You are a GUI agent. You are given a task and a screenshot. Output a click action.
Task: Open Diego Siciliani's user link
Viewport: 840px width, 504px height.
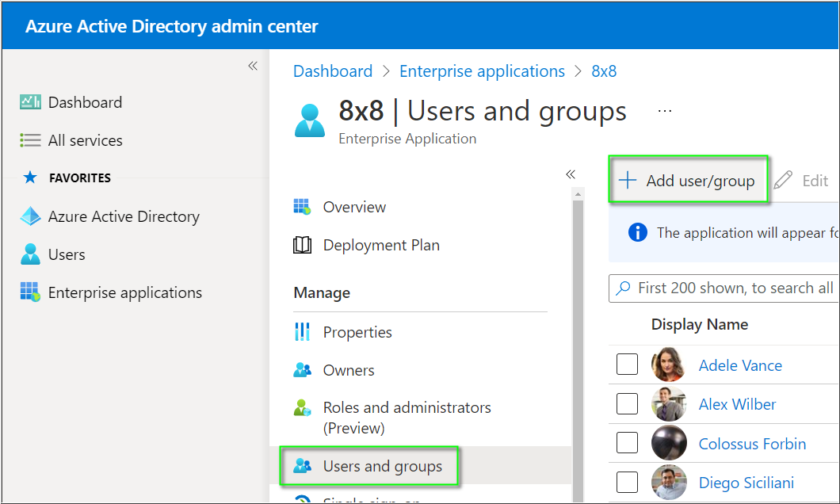tap(746, 483)
